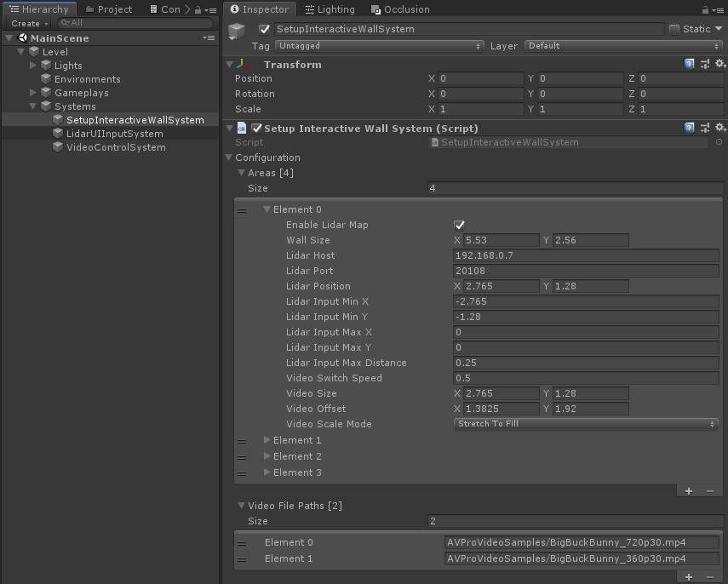Expand Element 1 in the Areas list
The height and width of the screenshot is (584, 728).
(267, 440)
